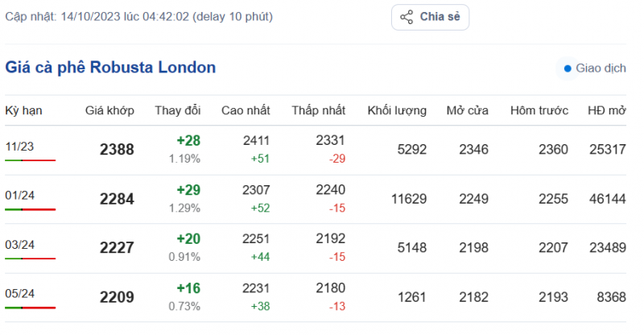This screenshot has height=335, width=644.
Task: Click the Chia sẻ button
Action: tap(430, 17)
